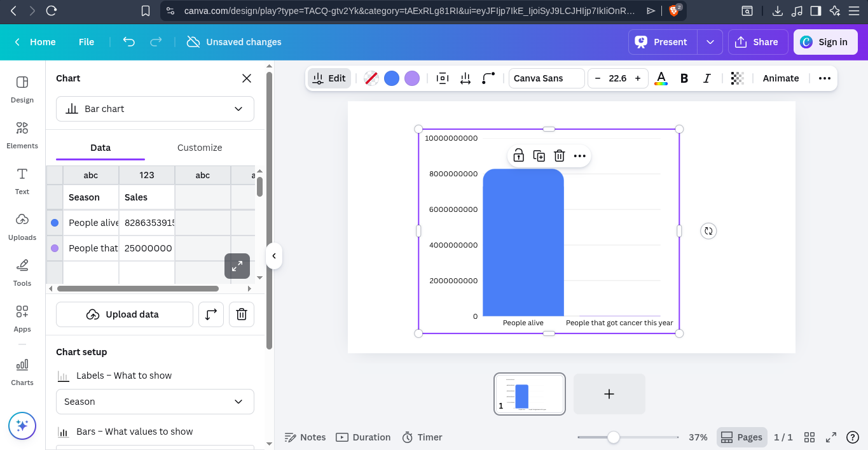Switch to the Customize tab
Screen dimensions: 868x450
click(200, 148)
